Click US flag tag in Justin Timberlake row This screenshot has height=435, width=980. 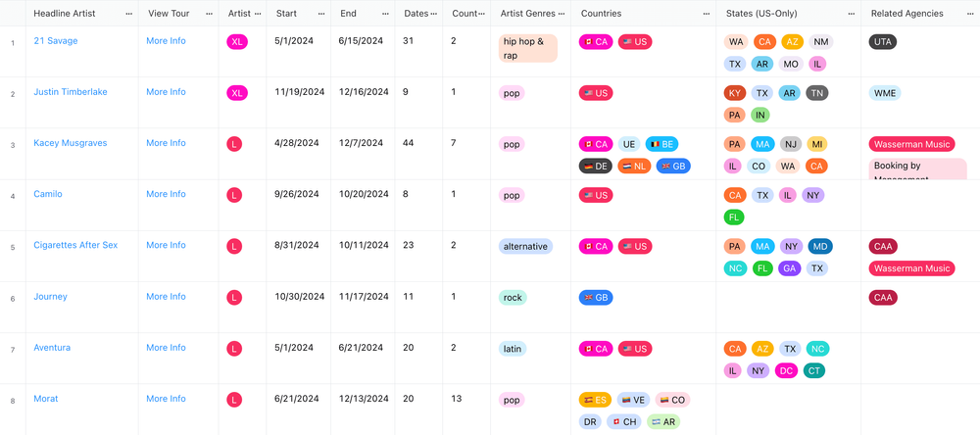596,93
